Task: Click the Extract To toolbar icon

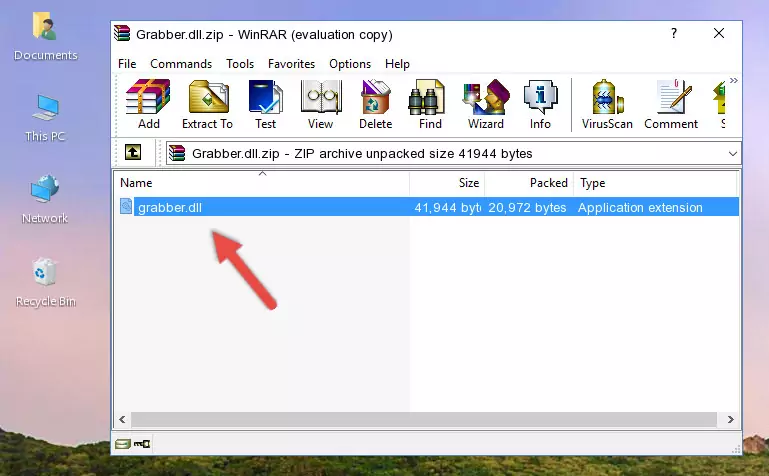Action: pyautogui.click(x=207, y=104)
